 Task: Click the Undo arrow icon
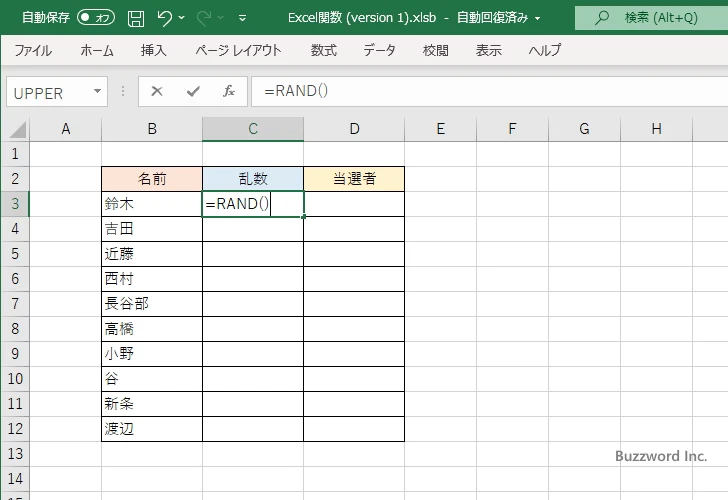point(164,18)
